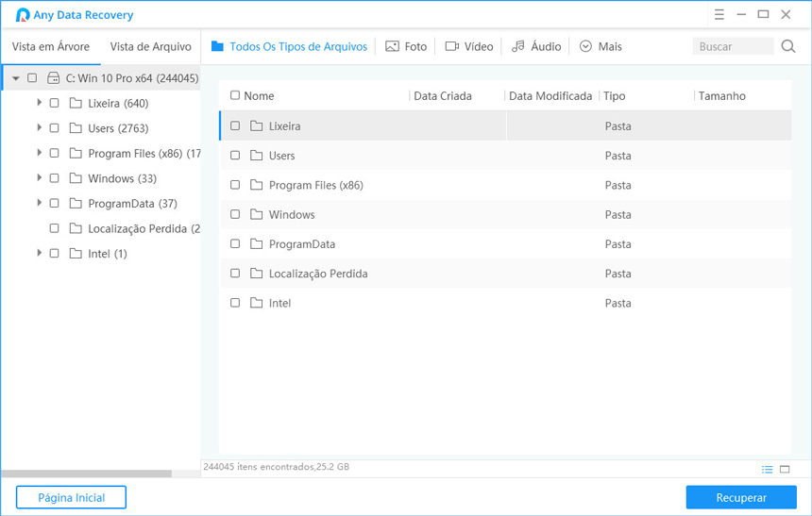Viewport: 812px width, 516px height.
Task: Click the Intel folder icon in tree
Action: [76, 253]
